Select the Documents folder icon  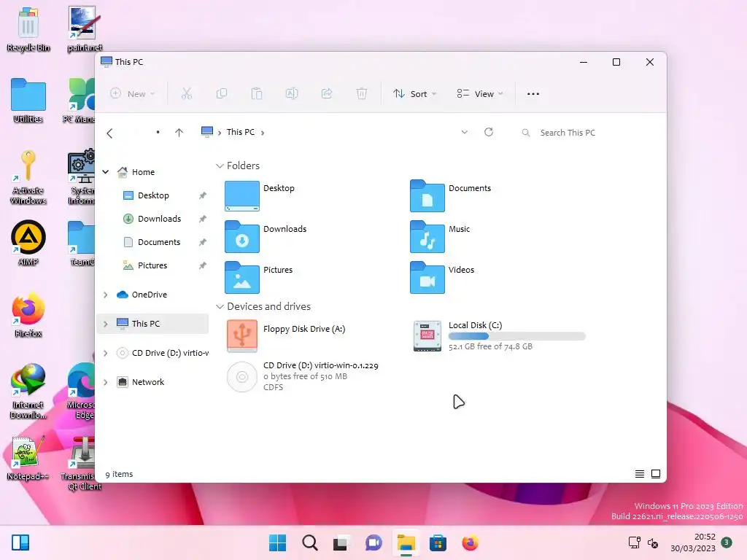tap(427, 195)
